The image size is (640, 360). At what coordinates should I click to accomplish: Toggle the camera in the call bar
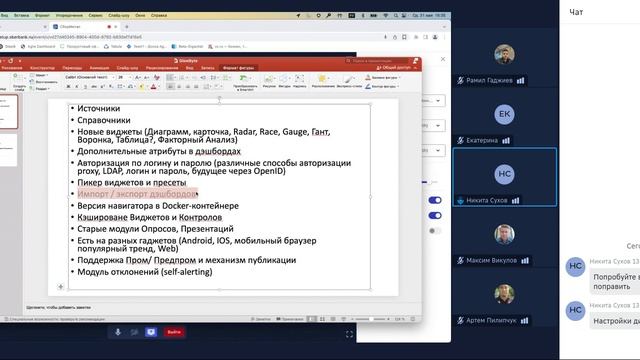coord(134,332)
